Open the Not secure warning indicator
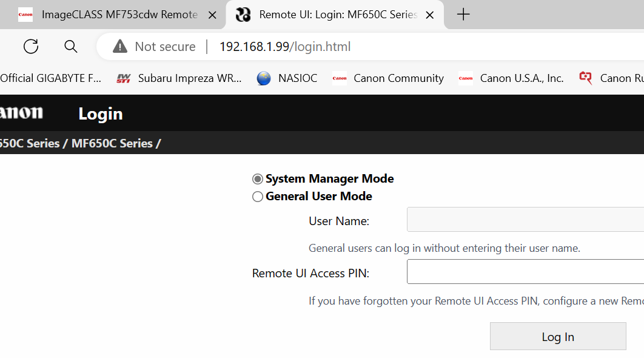644x358 pixels. 155,47
